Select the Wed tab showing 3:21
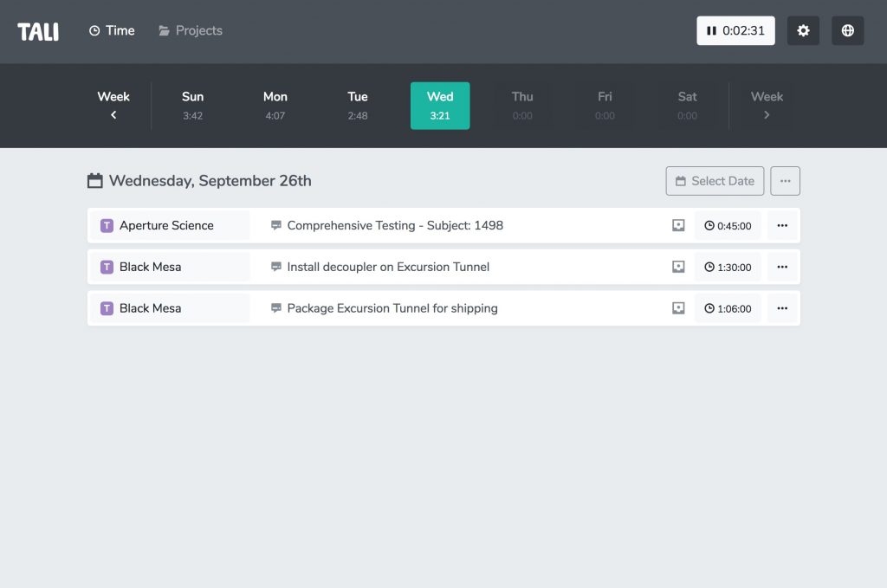The width and height of the screenshot is (887, 588). [440, 105]
